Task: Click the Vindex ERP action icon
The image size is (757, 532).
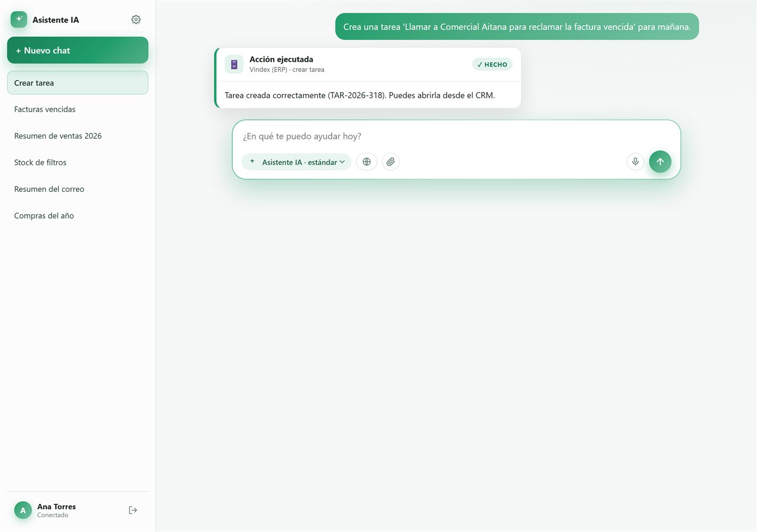Action: pos(234,64)
